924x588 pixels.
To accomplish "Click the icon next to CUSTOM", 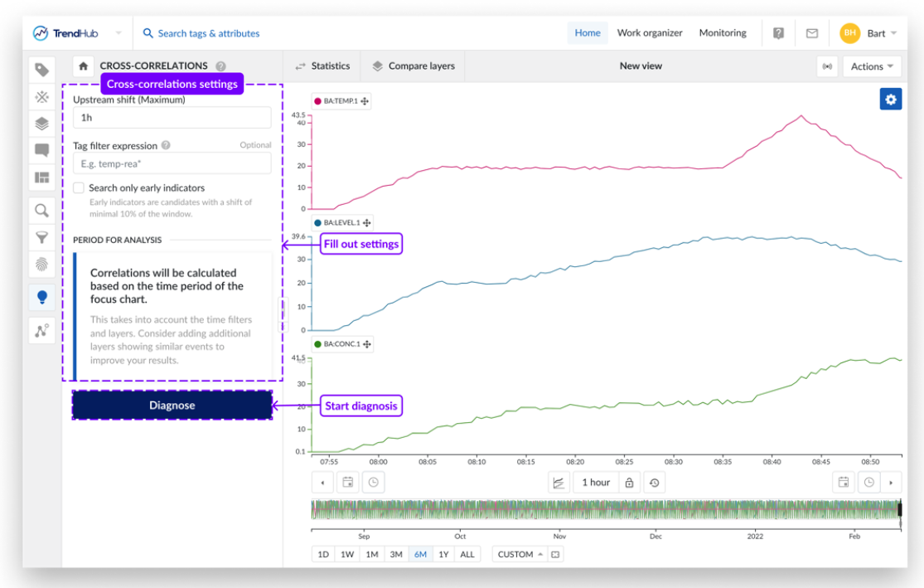I will [x=556, y=554].
